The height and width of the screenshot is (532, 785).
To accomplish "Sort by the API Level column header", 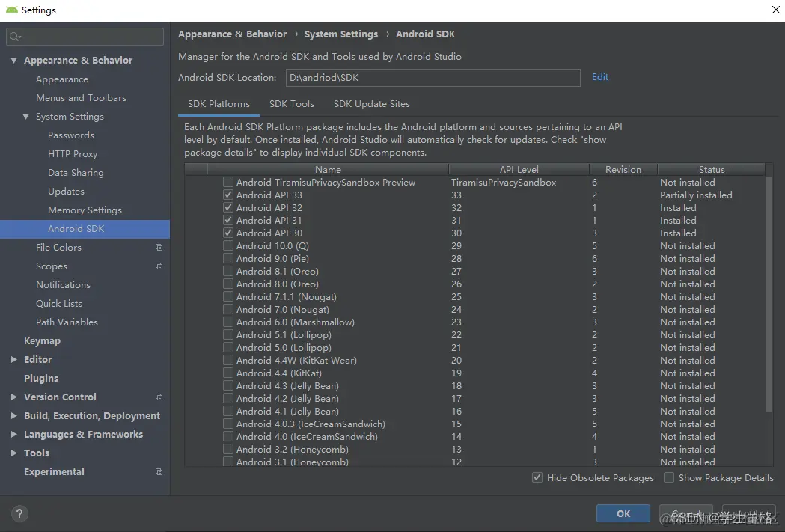I will click(519, 169).
